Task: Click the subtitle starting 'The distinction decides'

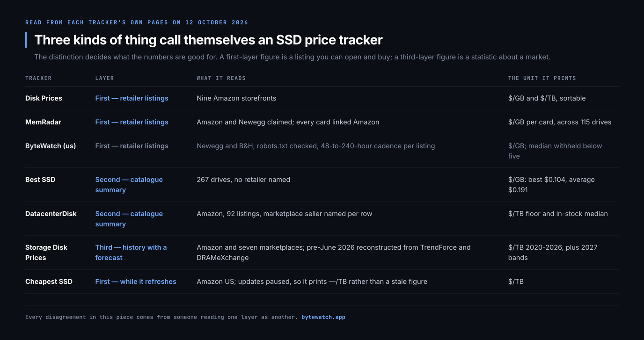Action: [x=292, y=57]
